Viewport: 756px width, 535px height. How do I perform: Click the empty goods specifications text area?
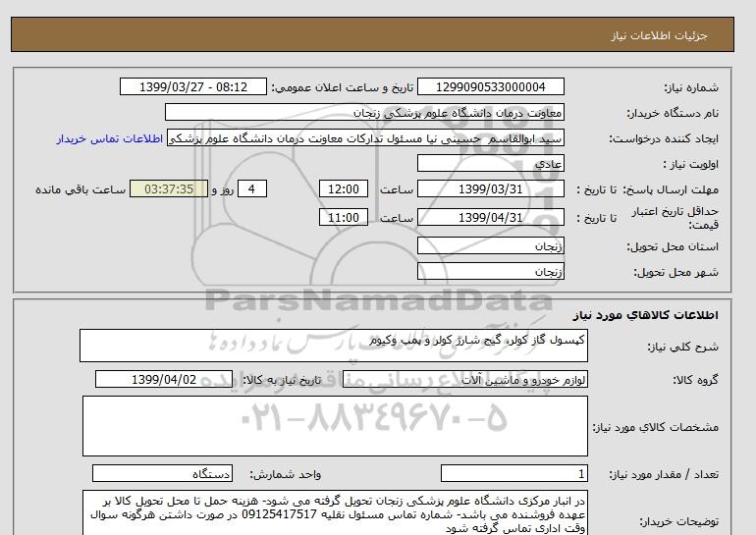pos(335,426)
